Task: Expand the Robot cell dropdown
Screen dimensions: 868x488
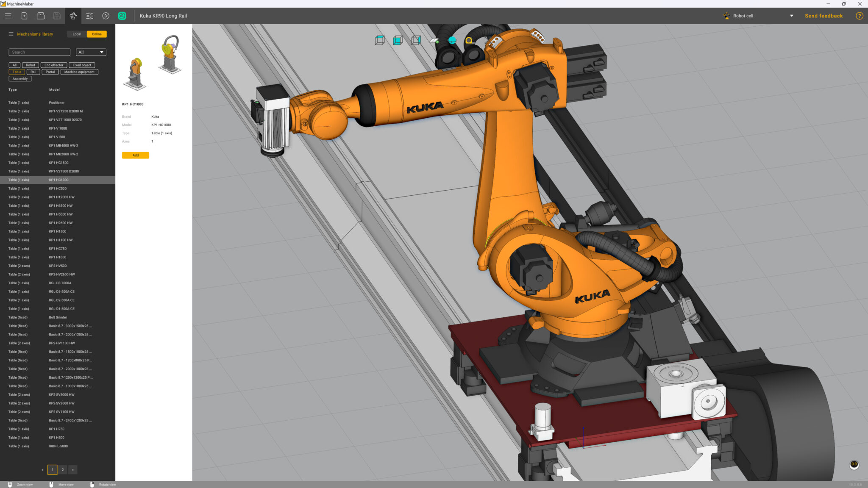Action: point(791,16)
